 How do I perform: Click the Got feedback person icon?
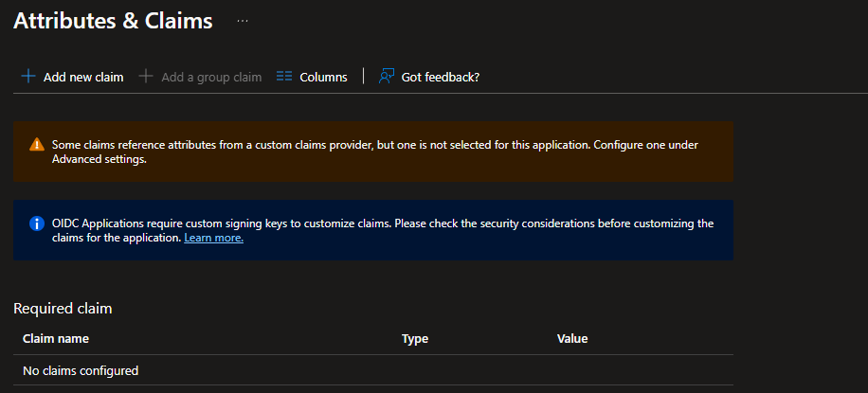click(387, 77)
